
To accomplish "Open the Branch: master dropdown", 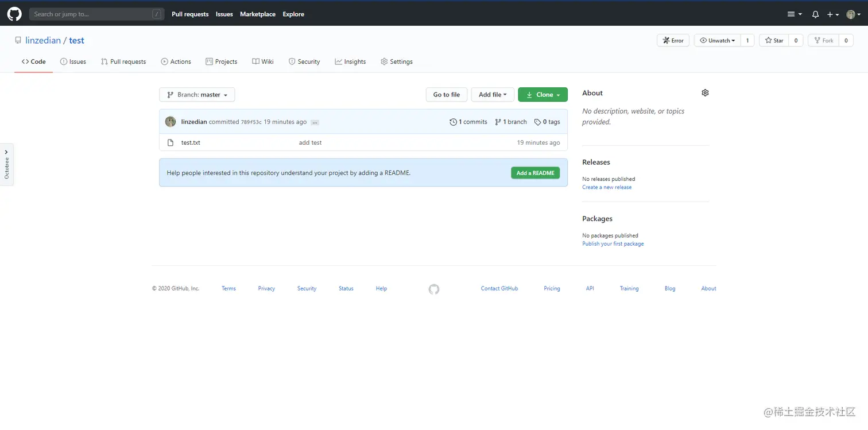I will point(197,95).
